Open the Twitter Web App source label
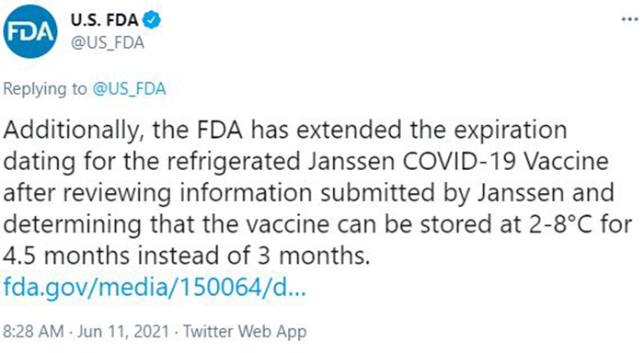 click(245, 332)
